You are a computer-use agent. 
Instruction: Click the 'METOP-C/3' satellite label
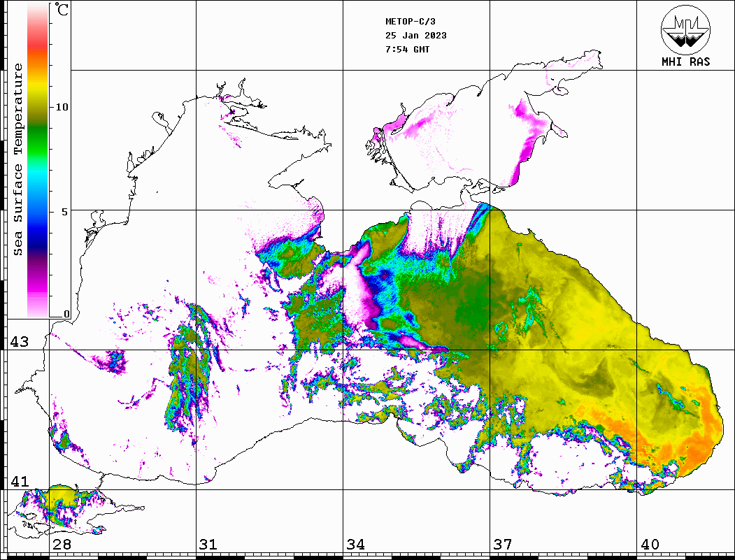(410, 22)
